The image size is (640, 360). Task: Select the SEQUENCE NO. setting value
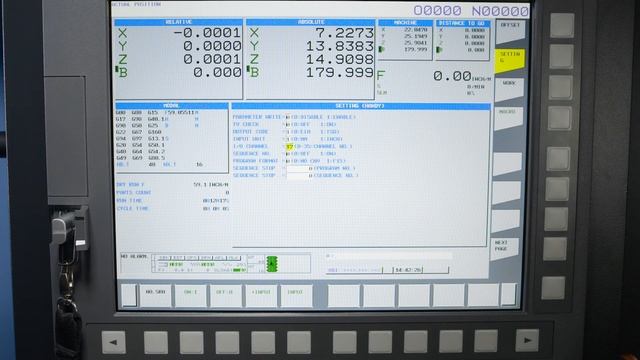pos(288,154)
